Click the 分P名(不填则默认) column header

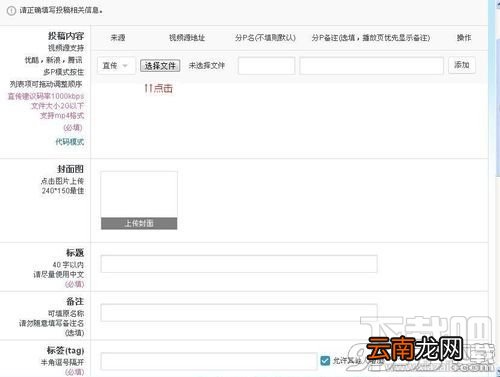265,38
